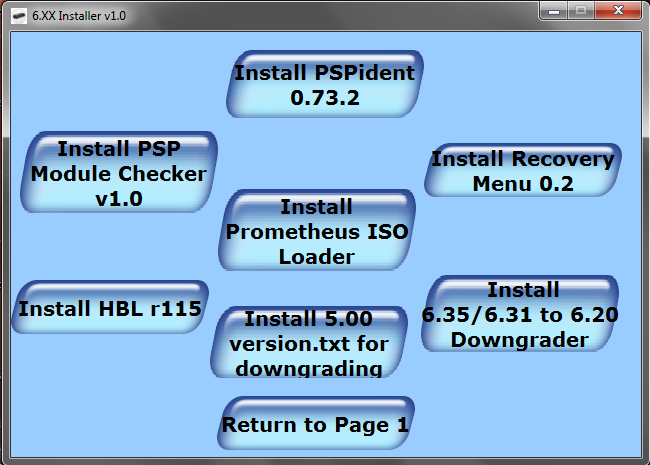This screenshot has height=465, width=650.
Task: Return to Page 1
Action: [x=316, y=423]
